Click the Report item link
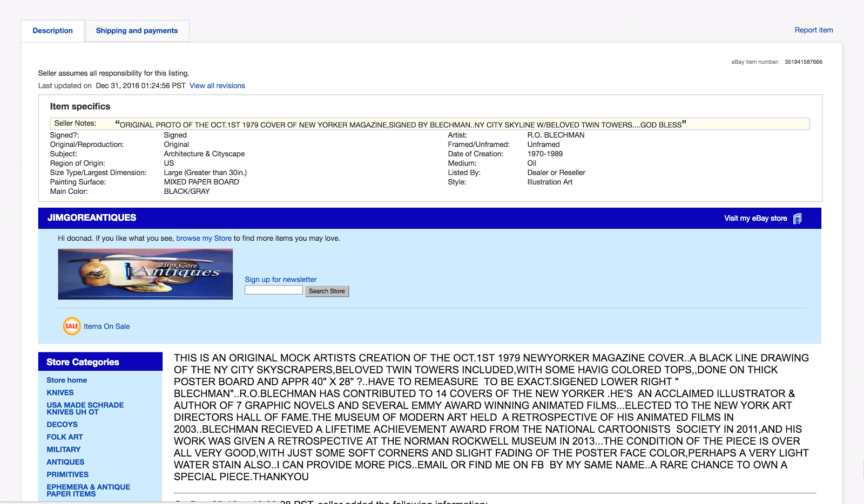 813,30
